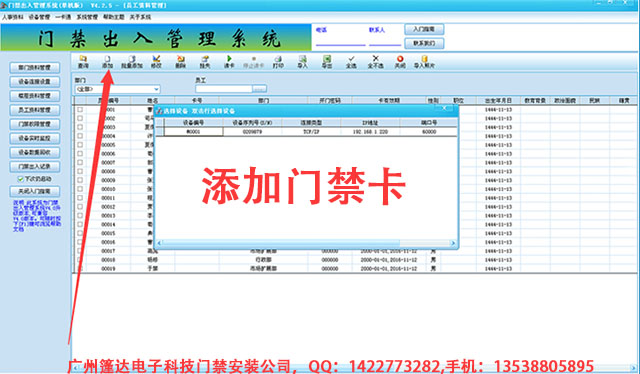640x374 pixels.
Task: Click the 入门指南 button
Action: click(424, 29)
